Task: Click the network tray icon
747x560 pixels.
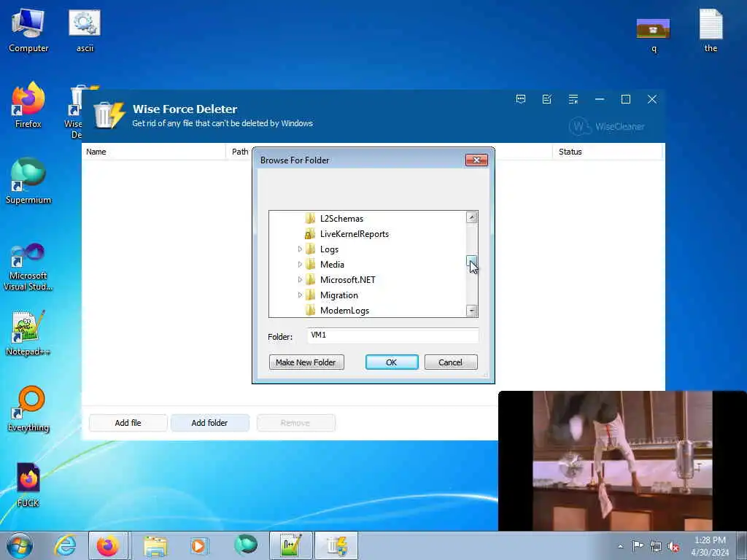Action: point(656,546)
